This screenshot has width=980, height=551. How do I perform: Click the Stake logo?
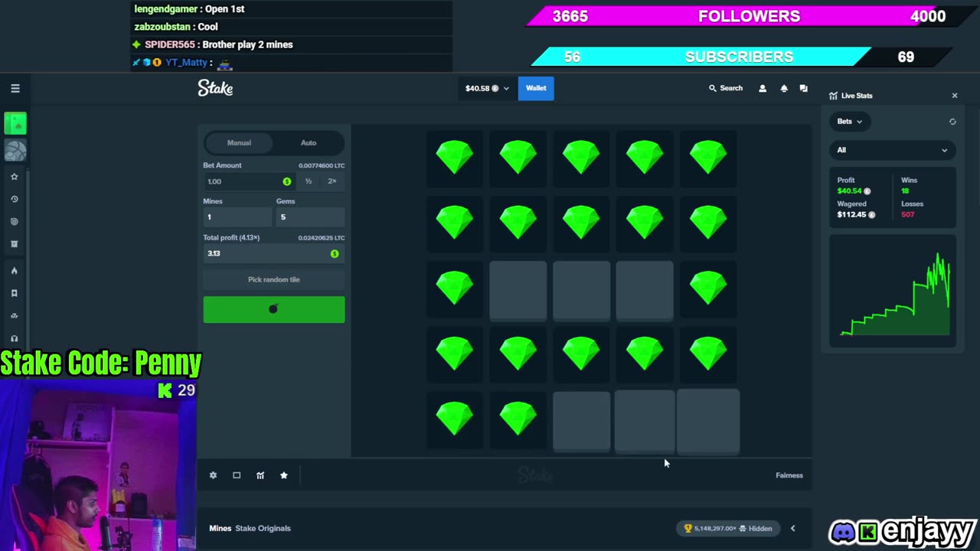tap(215, 88)
